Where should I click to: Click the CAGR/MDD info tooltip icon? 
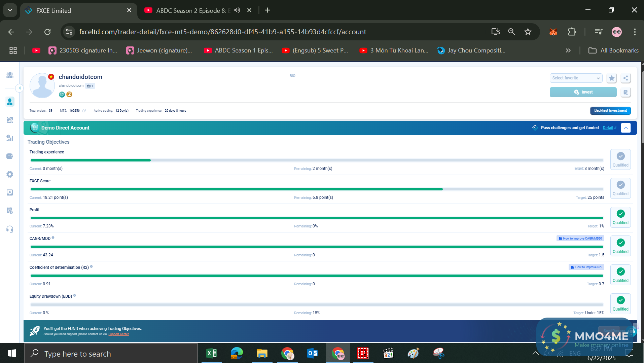[x=53, y=238]
